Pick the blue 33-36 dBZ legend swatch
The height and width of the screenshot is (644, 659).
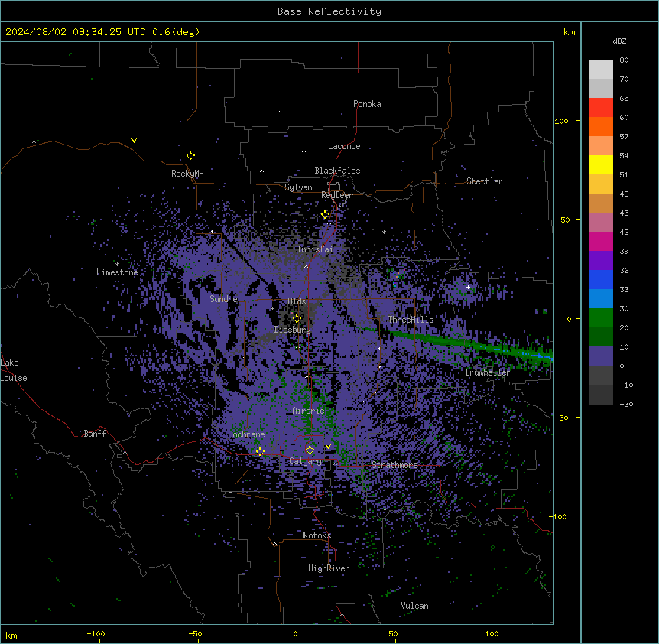click(601, 280)
